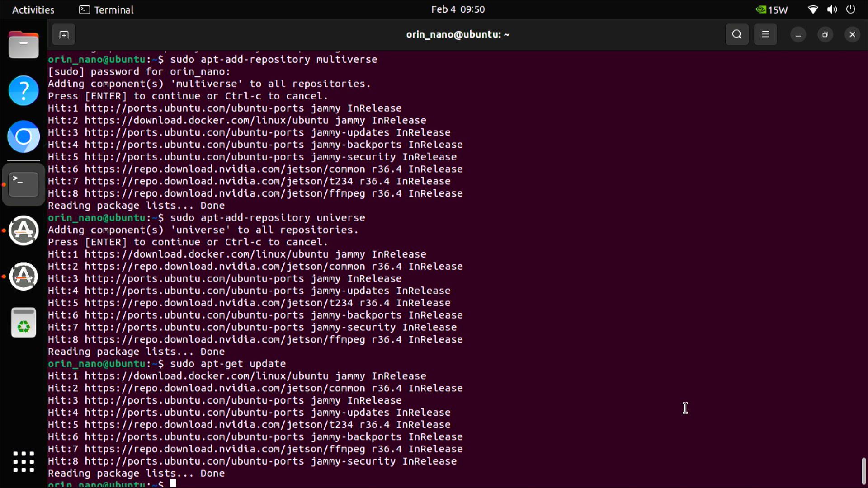
Task: Click the terminal scrollbar handle
Action: coord(863,470)
